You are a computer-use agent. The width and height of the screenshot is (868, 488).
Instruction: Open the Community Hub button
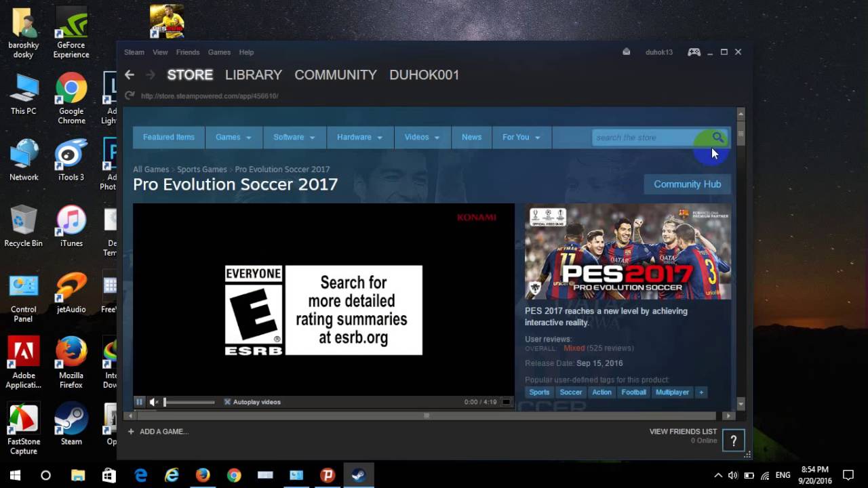[687, 184]
